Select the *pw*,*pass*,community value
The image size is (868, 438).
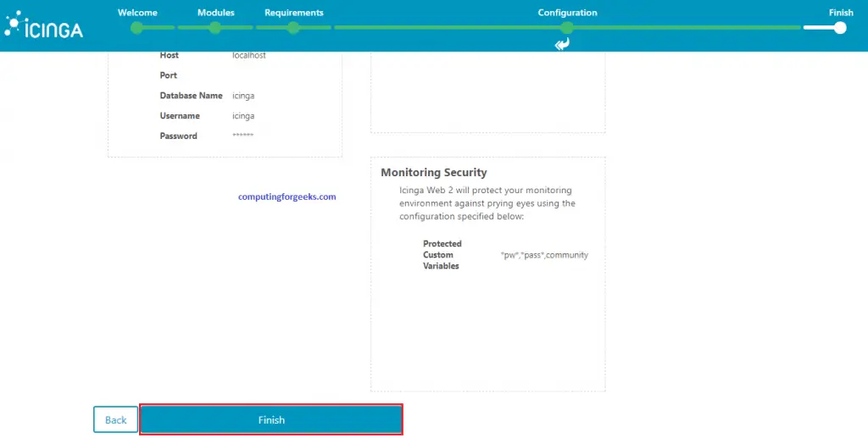(x=544, y=255)
